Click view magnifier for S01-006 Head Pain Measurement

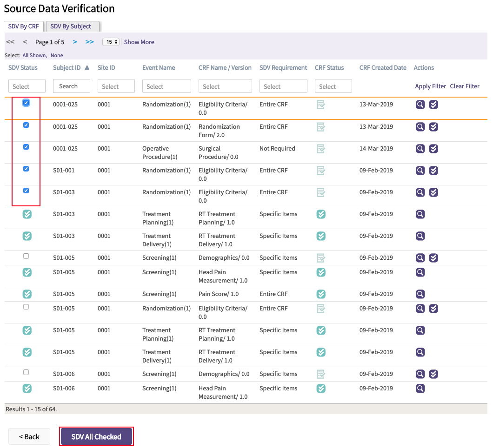420,389
